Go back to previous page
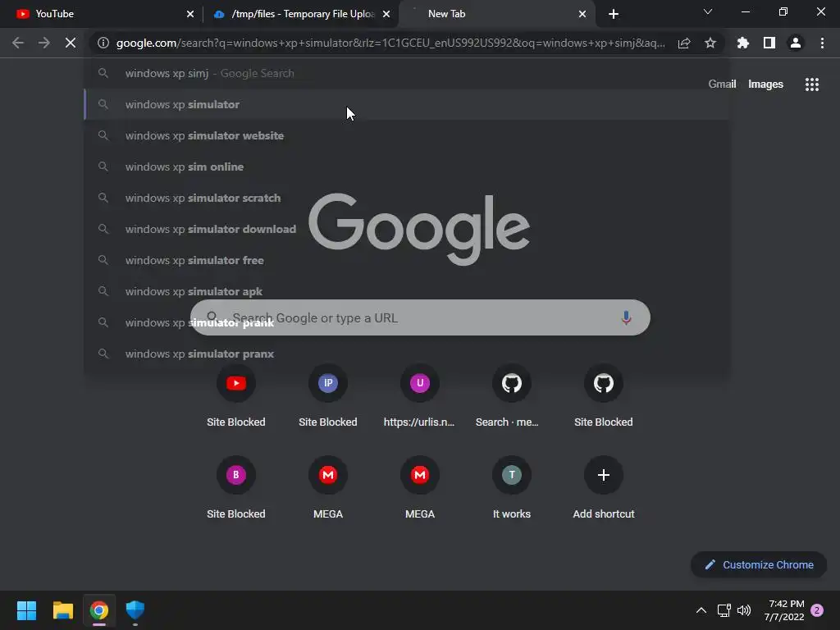The image size is (840, 630). click(x=18, y=43)
